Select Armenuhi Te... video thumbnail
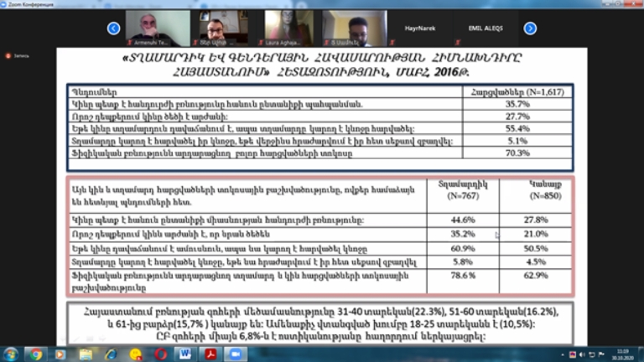 pos(158,28)
